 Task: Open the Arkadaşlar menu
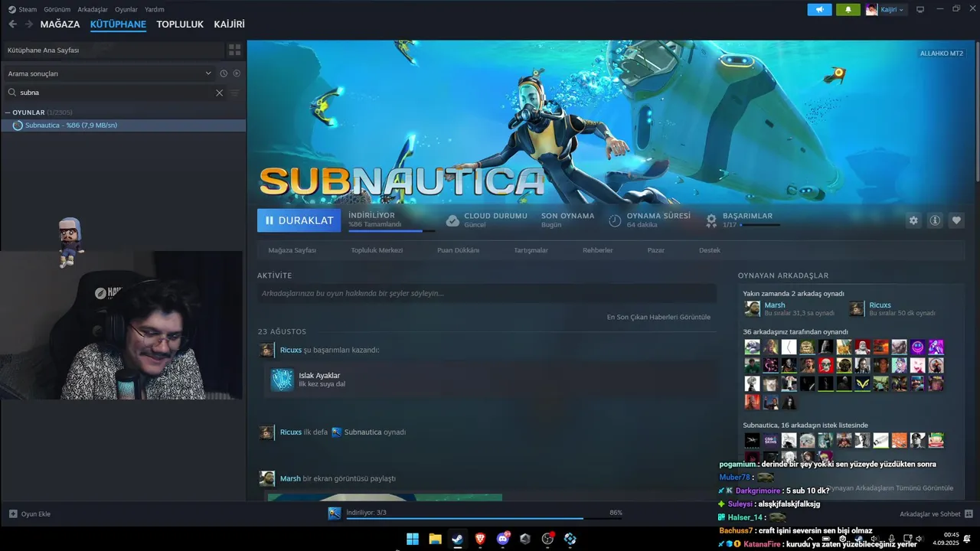coord(93,9)
